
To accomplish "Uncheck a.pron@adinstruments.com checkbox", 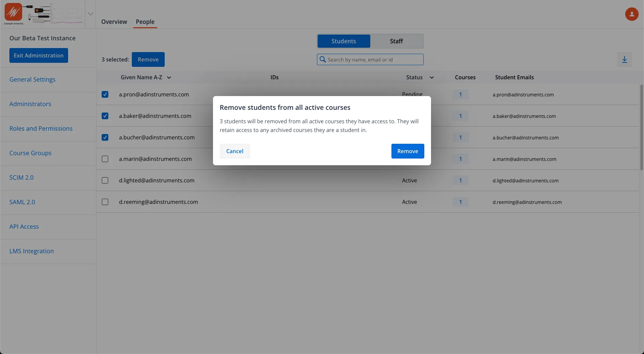I will click(x=105, y=94).
